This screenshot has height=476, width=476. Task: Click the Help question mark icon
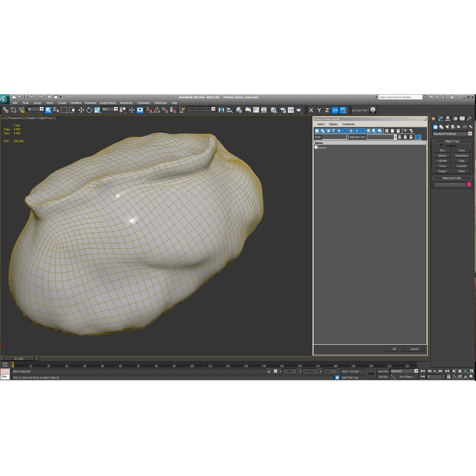452,97
